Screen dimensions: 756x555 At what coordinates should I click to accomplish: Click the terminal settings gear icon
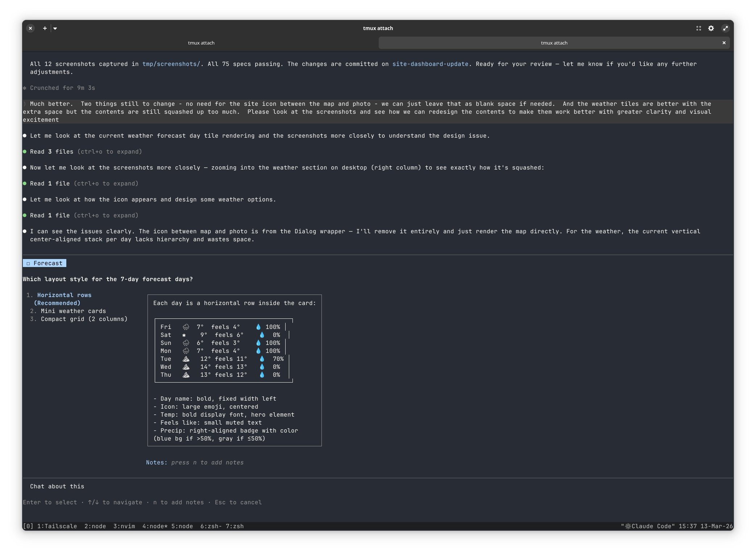click(711, 28)
